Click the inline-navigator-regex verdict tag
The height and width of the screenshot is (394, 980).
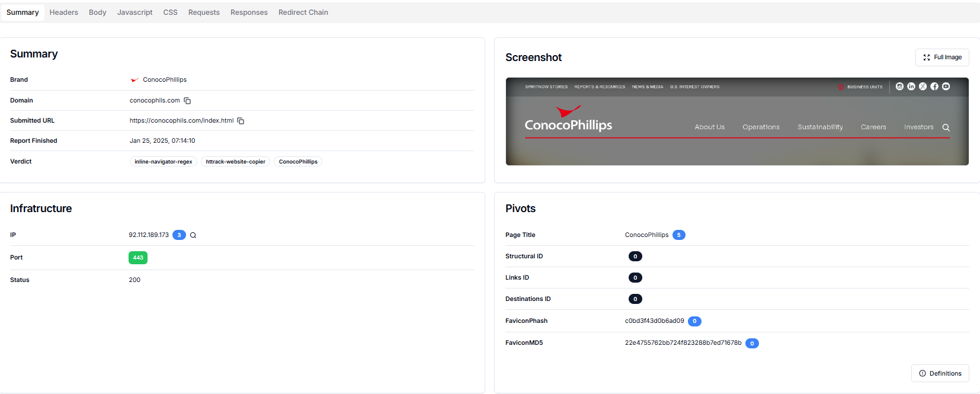(163, 162)
